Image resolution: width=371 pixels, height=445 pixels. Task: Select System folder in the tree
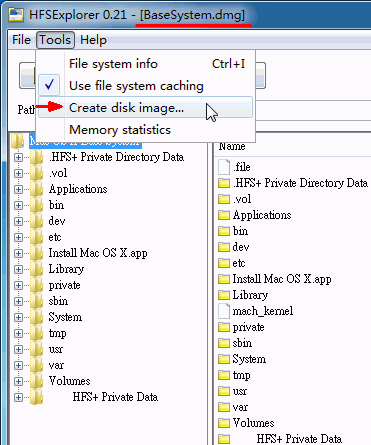(65, 317)
